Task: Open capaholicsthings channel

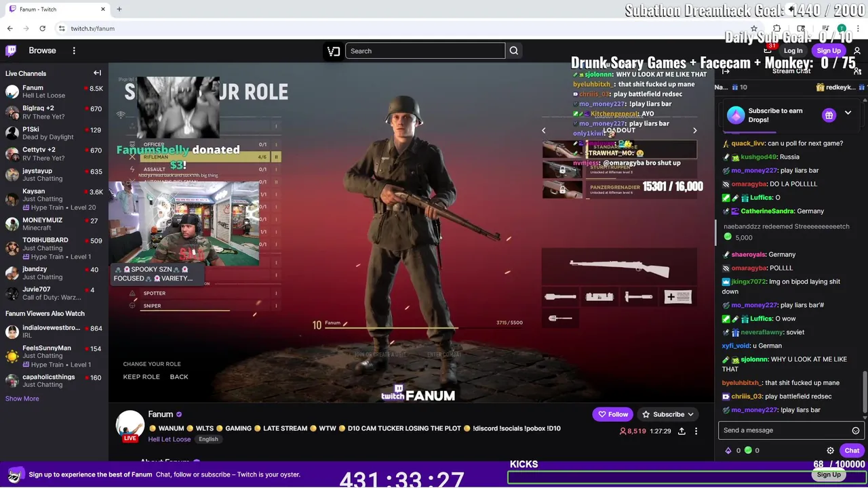Action: tap(54, 380)
